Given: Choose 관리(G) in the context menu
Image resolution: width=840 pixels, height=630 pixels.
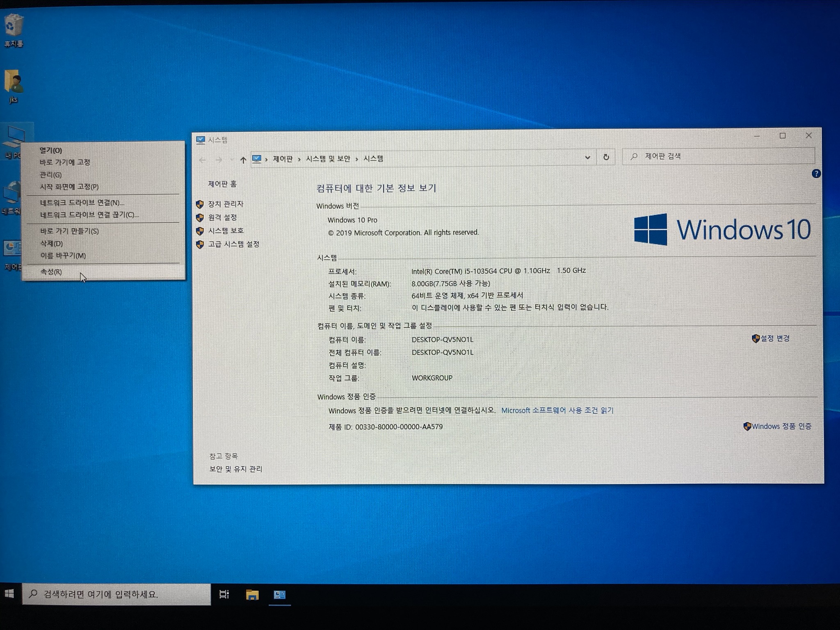Looking at the screenshot, I should (51, 175).
